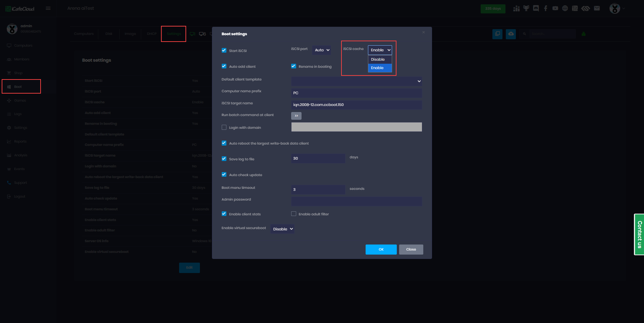The image size is (644, 323).
Task: Open the iSCSI port Auto dropdown
Action: click(322, 50)
